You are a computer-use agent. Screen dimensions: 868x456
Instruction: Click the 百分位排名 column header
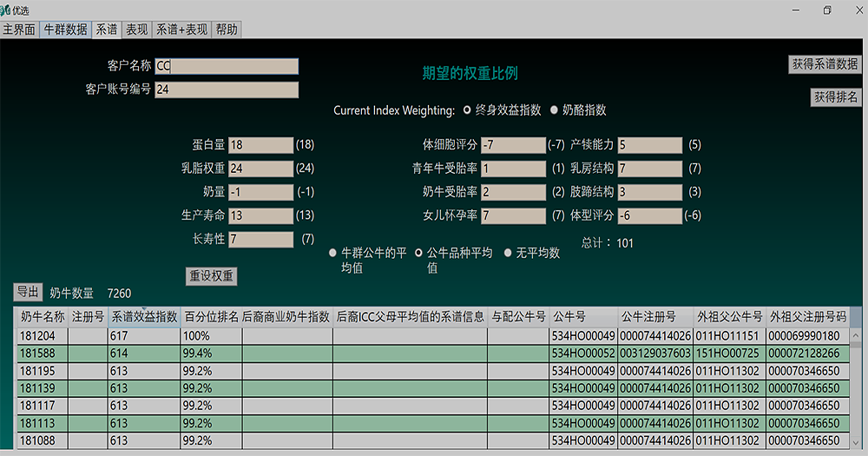point(211,317)
